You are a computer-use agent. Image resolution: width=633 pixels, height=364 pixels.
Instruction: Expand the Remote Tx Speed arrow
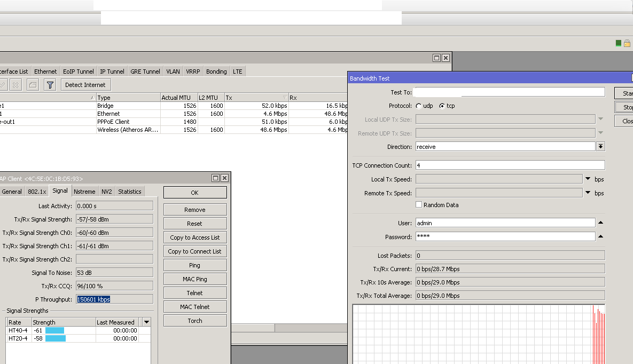588,193
